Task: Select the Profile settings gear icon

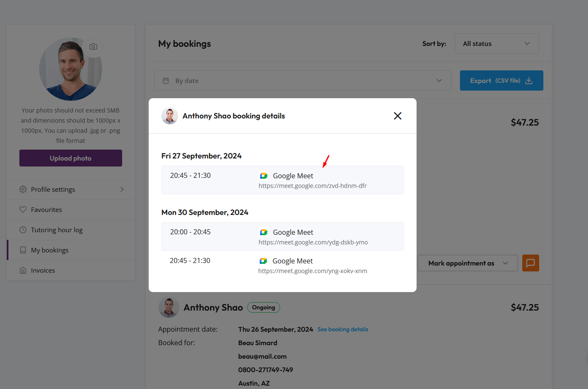Action: pyautogui.click(x=23, y=189)
